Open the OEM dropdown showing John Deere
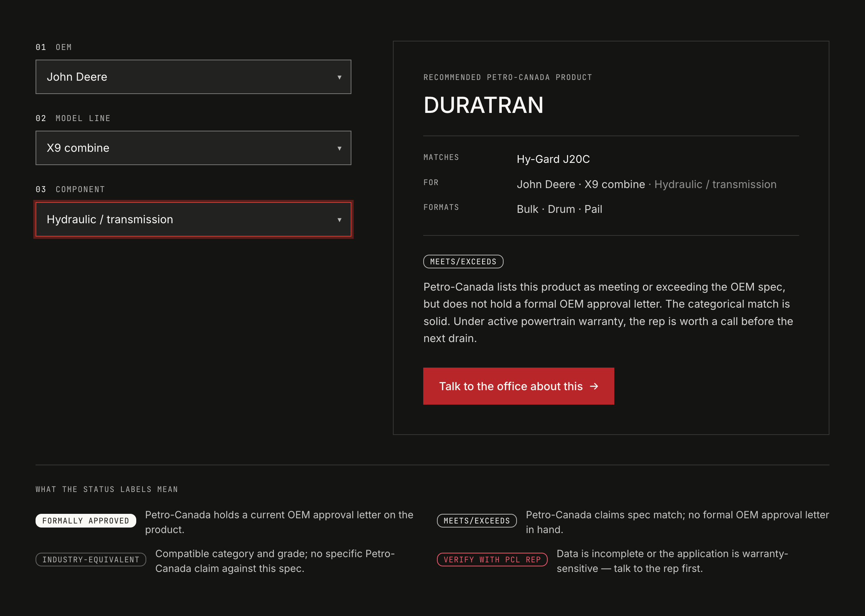Image resolution: width=865 pixels, height=616 pixels. point(194,77)
